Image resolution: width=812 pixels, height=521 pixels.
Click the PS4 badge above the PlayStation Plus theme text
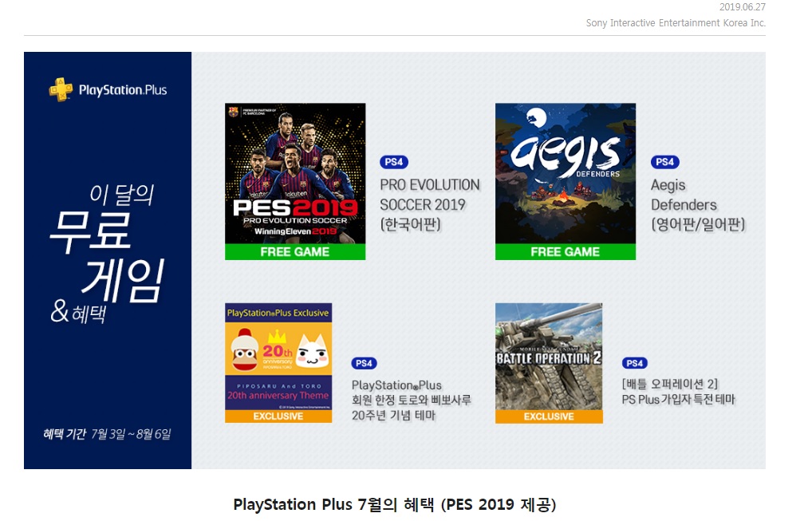pyautogui.click(x=364, y=363)
